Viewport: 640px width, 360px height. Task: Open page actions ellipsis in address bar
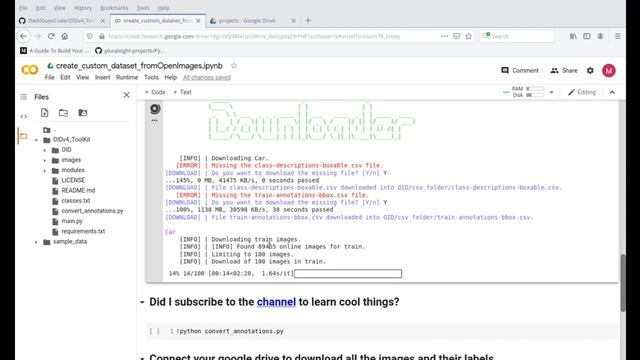(x=444, y=36)
